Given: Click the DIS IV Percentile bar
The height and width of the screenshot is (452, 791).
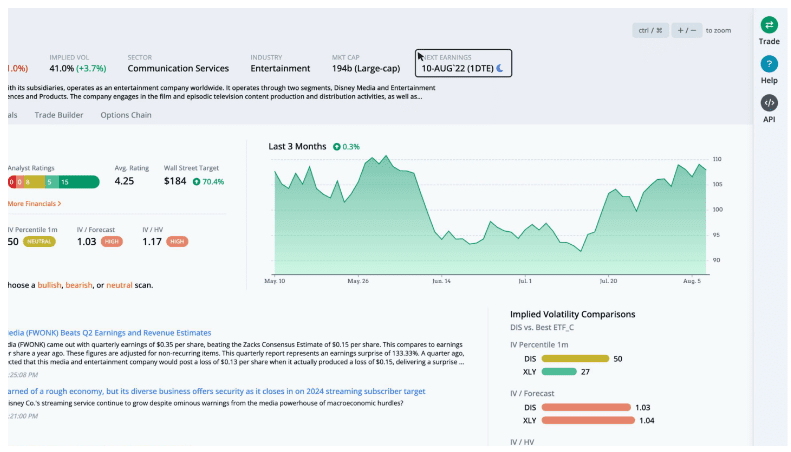Looking at the screenshot, I should pos(577,358).
